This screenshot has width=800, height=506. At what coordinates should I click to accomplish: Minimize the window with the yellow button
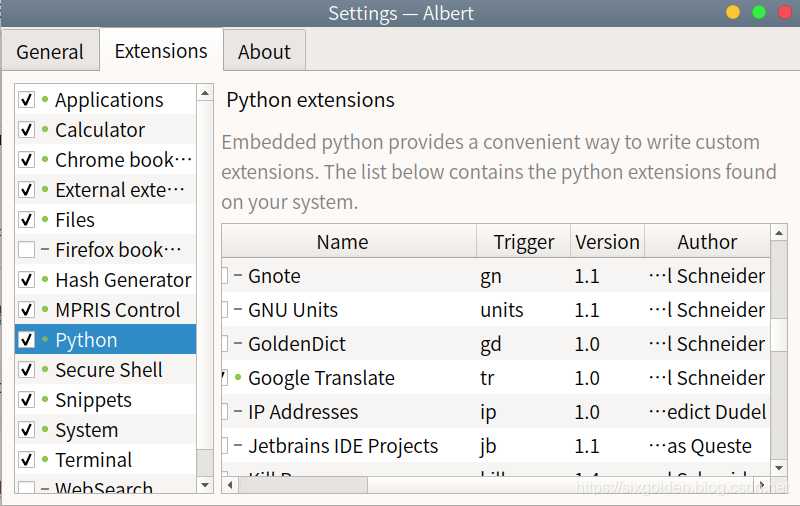(x=733, y=12)
